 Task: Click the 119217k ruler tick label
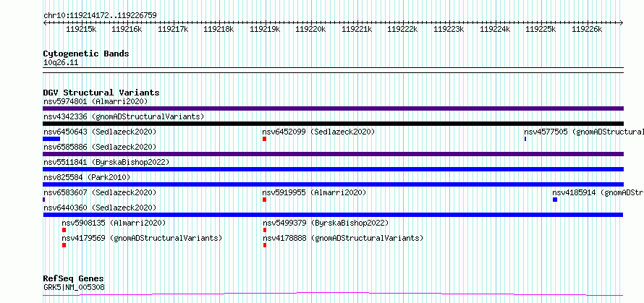(x=173, y=29)
